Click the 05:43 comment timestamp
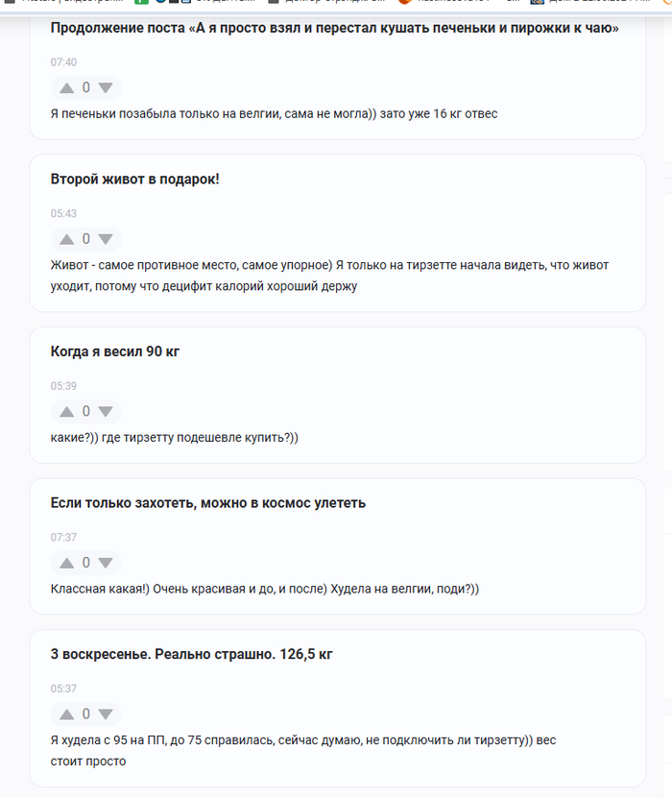 coord(63,213)
